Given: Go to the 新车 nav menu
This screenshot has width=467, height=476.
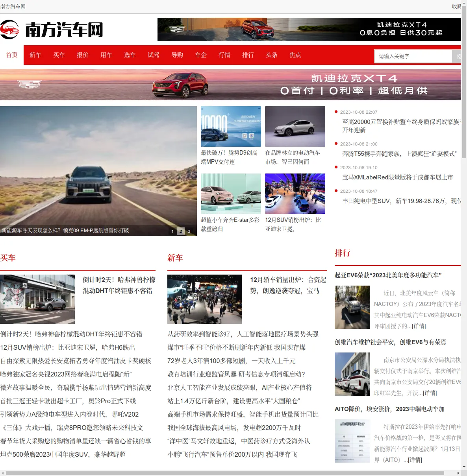Looking at the screenshot, I should (x=35, y=55).
